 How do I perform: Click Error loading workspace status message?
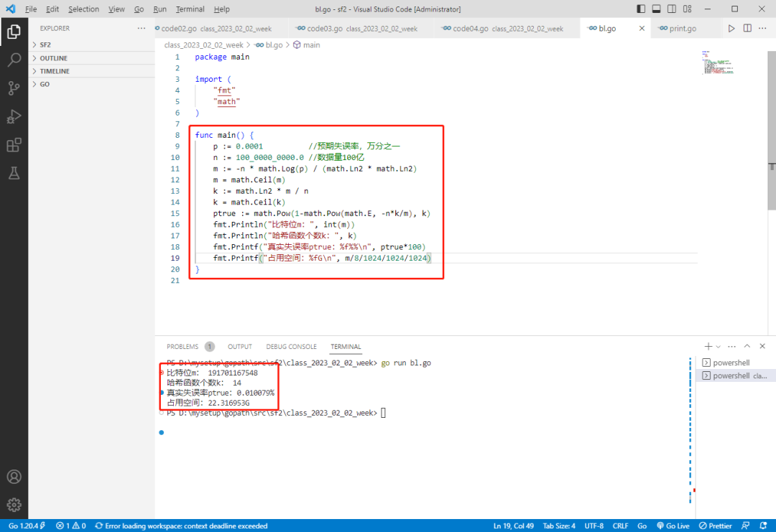pyautogui.click(x=181, y=526)
